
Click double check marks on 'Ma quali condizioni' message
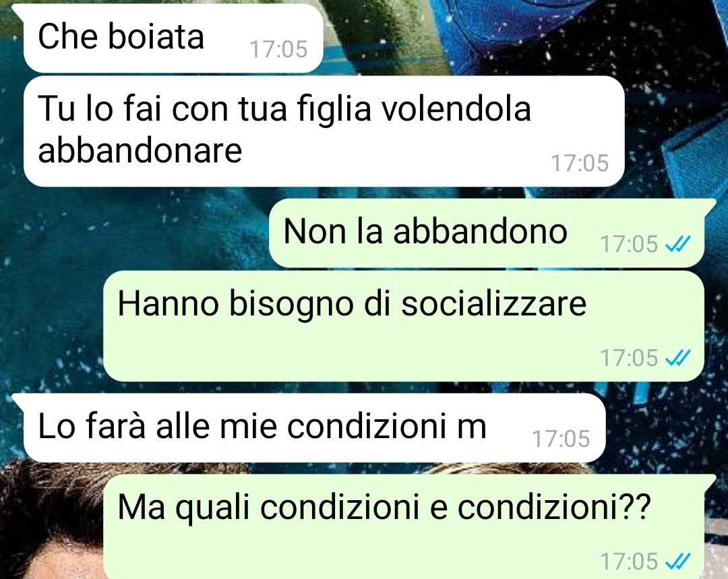click(678, 561)
